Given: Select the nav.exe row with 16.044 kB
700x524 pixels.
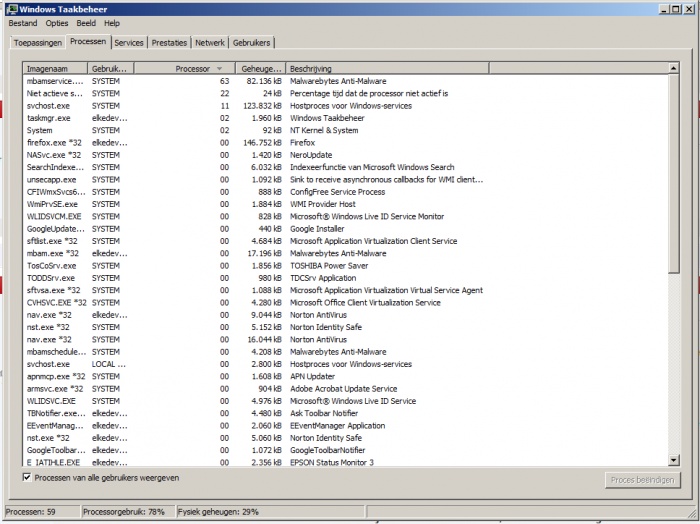Looking at the screenshot, I should (x=346, y=340).
